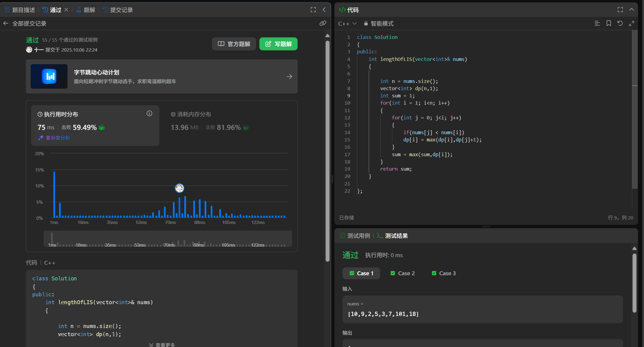Open the C++ language dropdown

click(347, 24)
